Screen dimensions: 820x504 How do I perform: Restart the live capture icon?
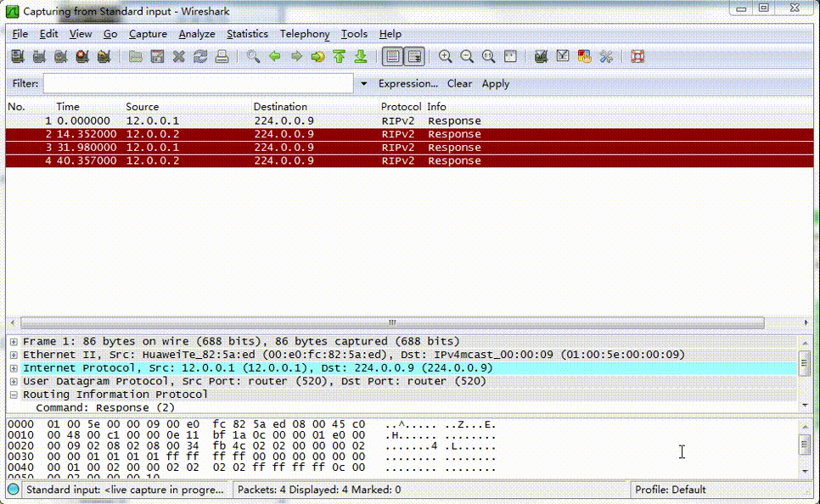104,57
